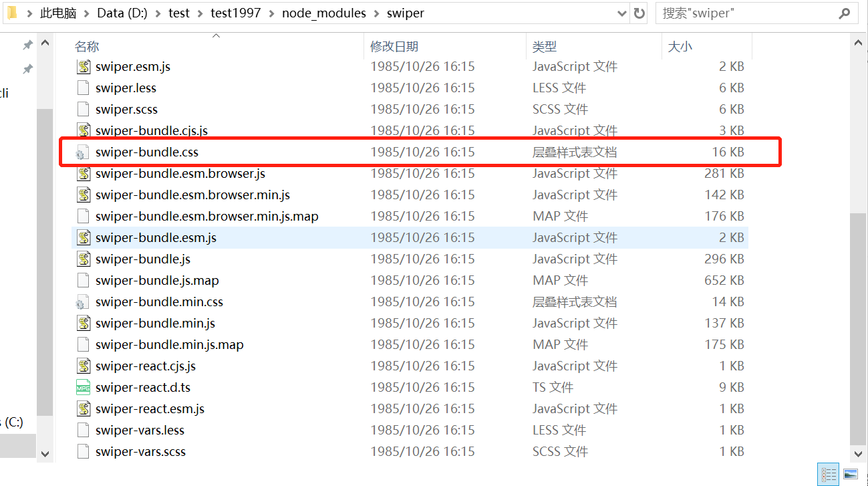Go to Data (D:) in breadcrumb
The image size is (868, 486).
pos(123,13)
